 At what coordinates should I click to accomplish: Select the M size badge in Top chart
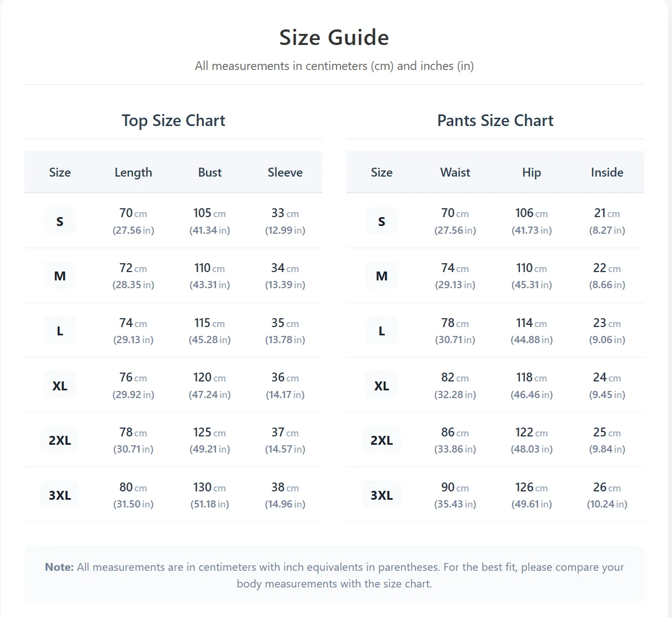coord(60,276)
